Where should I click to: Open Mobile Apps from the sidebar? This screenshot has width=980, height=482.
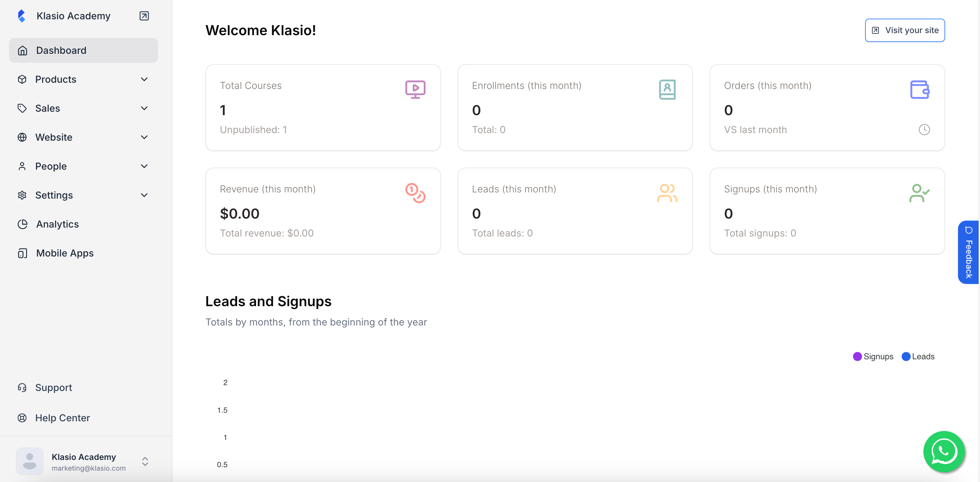(x=65, y=253)
